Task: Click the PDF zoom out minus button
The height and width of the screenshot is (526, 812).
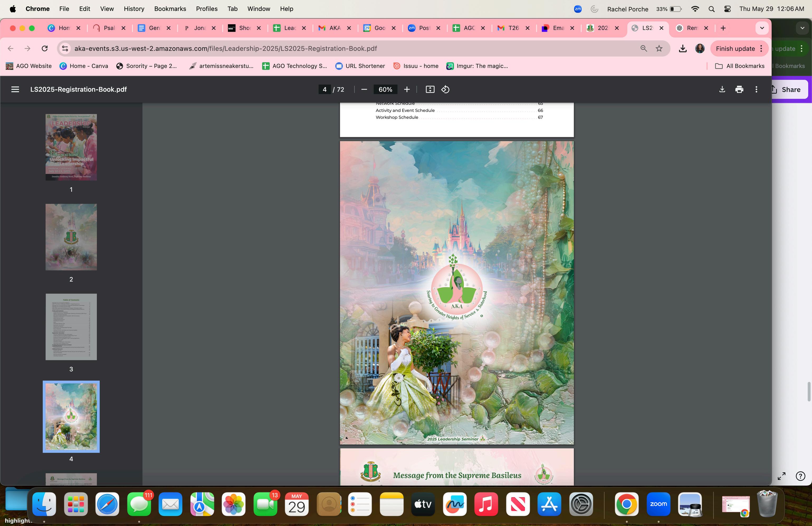Action: point(364,89)
